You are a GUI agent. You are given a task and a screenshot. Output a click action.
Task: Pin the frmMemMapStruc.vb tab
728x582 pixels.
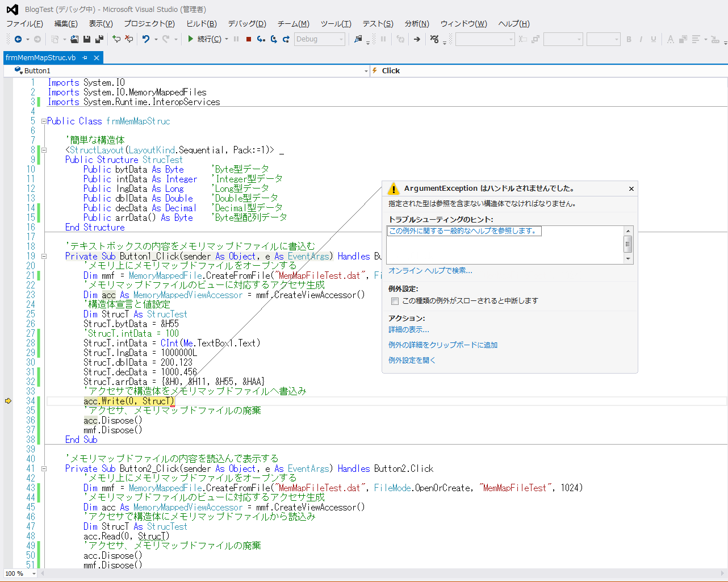pos(85,58)
